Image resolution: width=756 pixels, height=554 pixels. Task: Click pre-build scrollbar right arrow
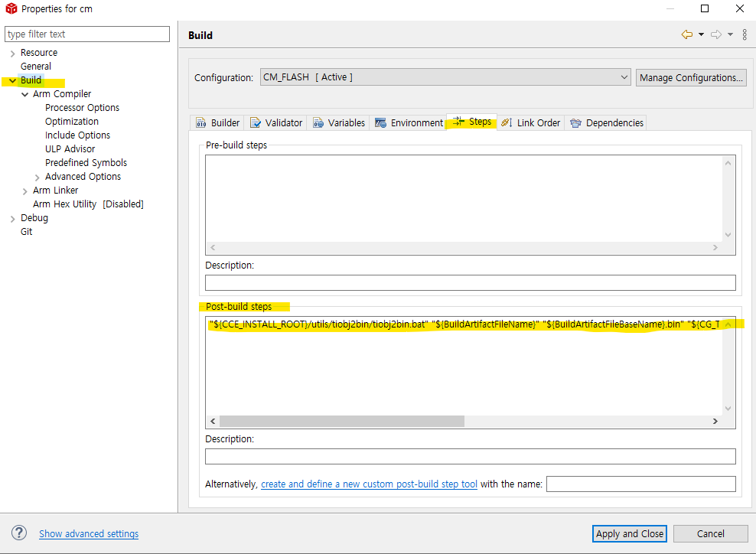pos(715,247)
